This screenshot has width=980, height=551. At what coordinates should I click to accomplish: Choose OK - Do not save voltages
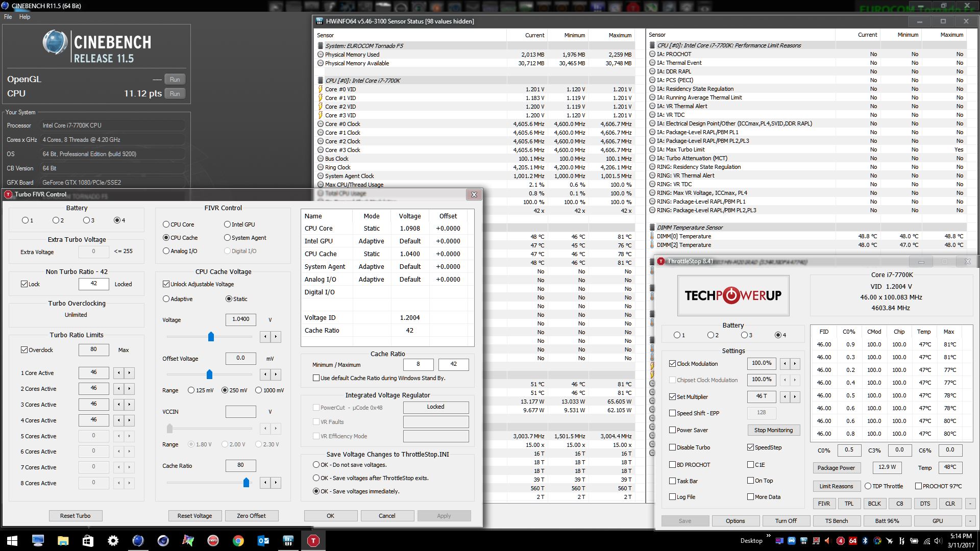316,465
